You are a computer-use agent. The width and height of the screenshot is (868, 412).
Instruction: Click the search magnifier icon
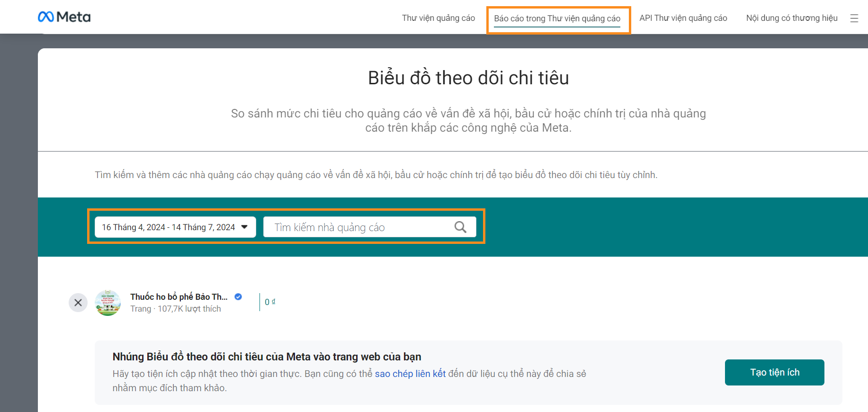pos(460,227)
